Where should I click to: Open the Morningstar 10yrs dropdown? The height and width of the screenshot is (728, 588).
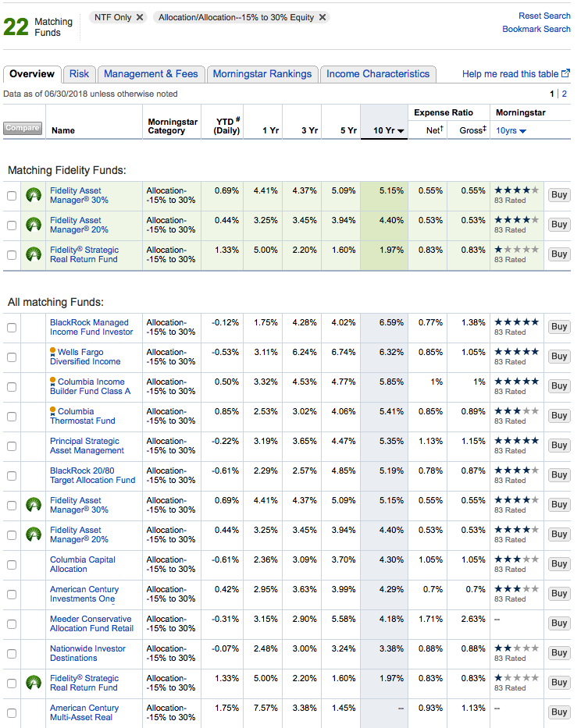511,130
